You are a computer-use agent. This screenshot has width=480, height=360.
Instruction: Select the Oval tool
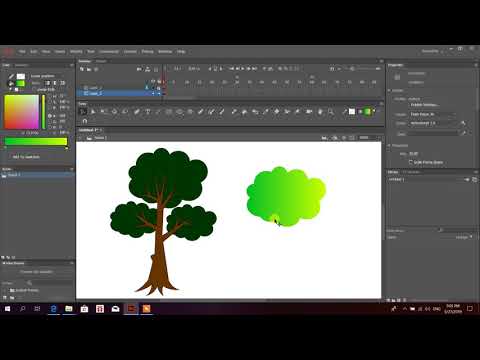click(180, 112)
